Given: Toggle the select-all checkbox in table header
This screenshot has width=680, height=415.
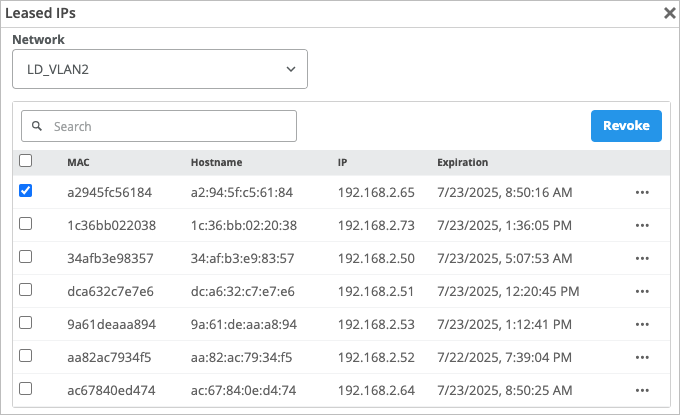Looking at the screenshot, I should [26, 161].
